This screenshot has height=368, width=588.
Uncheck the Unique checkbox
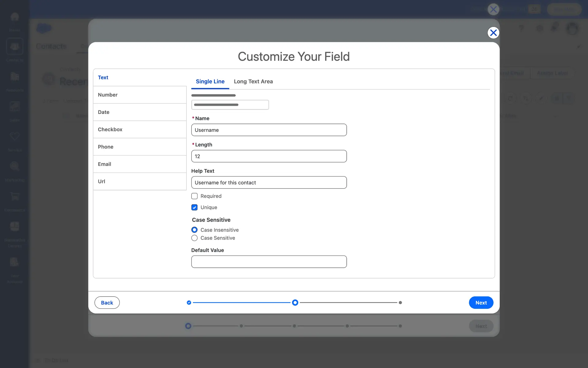tap(194, 207)
